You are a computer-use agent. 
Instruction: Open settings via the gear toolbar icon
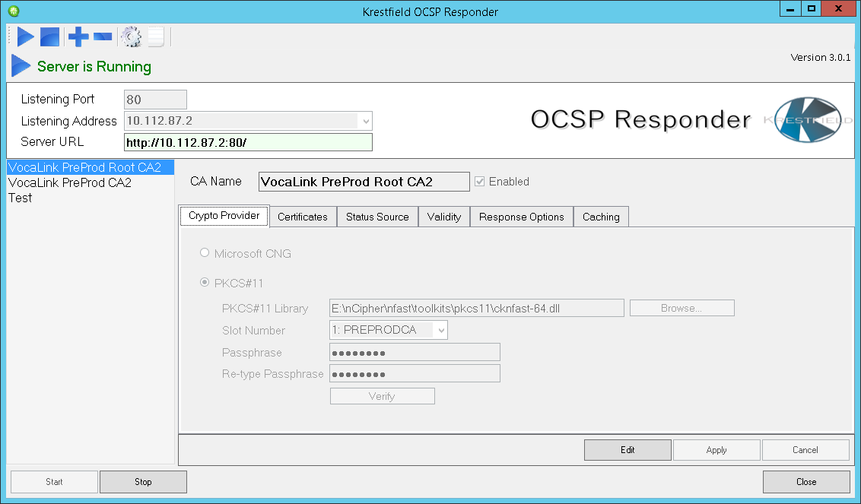coord(130,36)
